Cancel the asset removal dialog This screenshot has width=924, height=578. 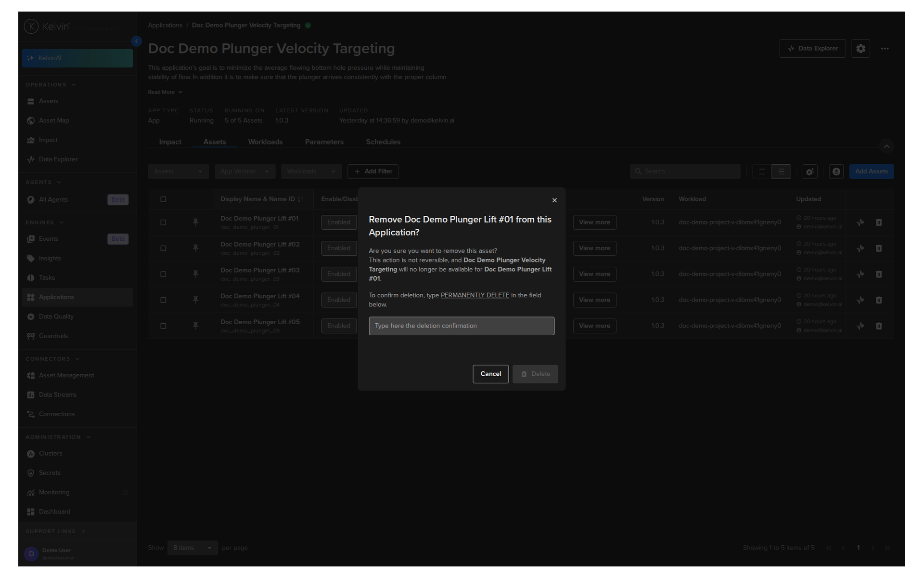coord(490,374)
